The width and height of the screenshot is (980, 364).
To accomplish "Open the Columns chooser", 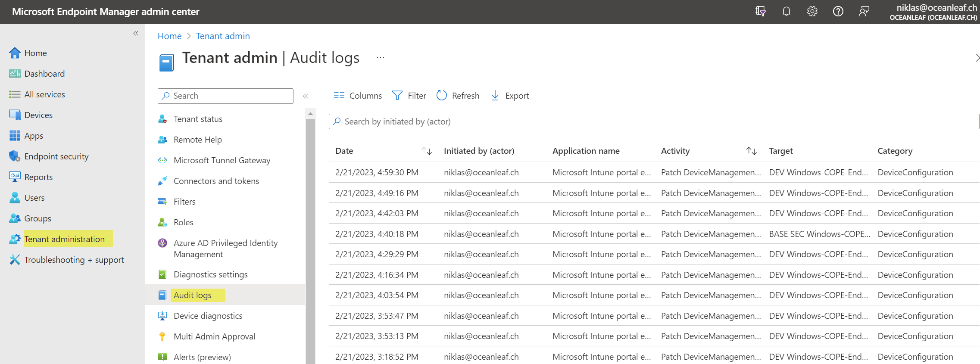I will (358, 96).
